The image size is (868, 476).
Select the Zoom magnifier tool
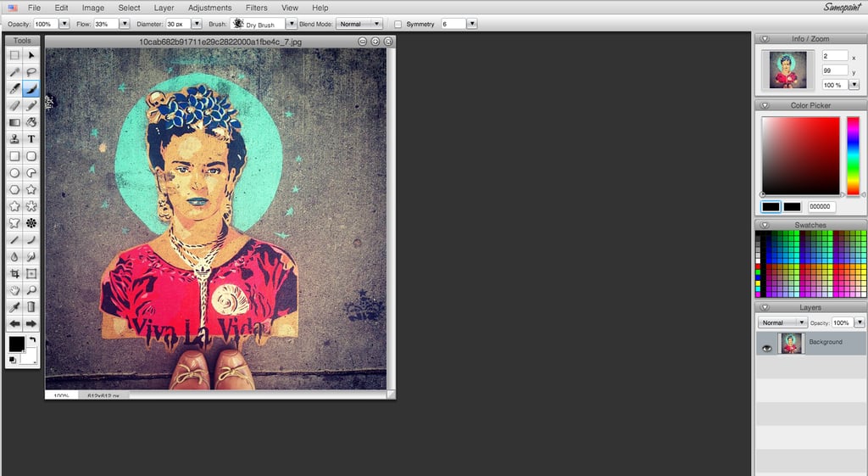[x=31, y=290]
